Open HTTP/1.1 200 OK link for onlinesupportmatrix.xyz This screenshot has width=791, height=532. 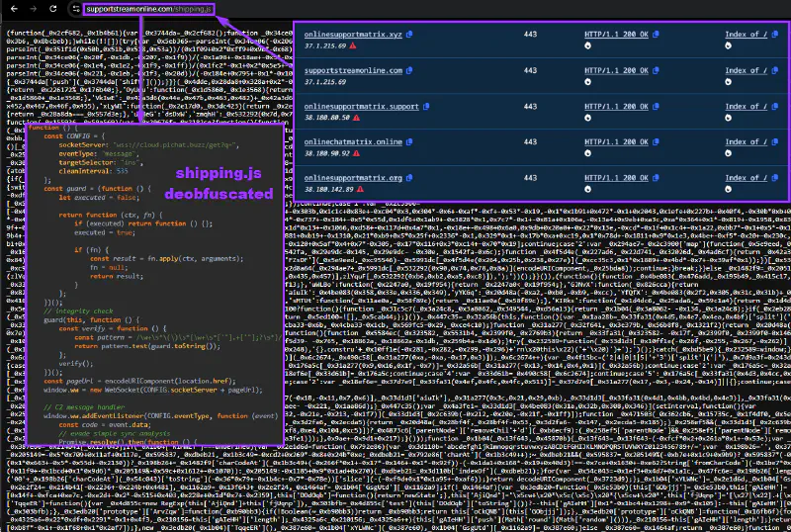(616, 35)
